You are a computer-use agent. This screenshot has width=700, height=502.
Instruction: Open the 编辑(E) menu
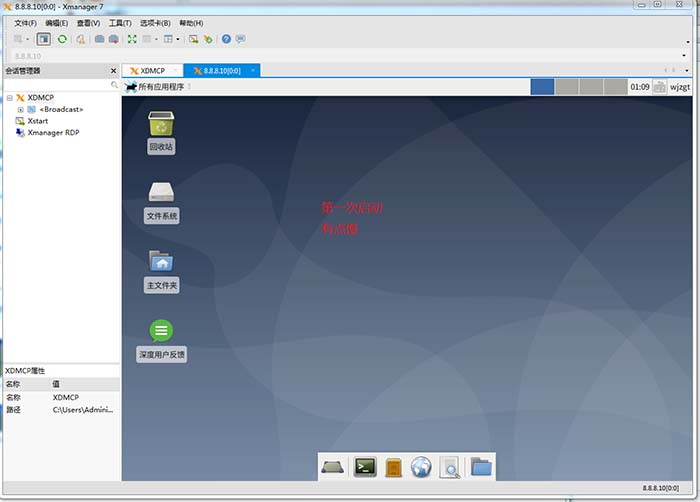57,23
